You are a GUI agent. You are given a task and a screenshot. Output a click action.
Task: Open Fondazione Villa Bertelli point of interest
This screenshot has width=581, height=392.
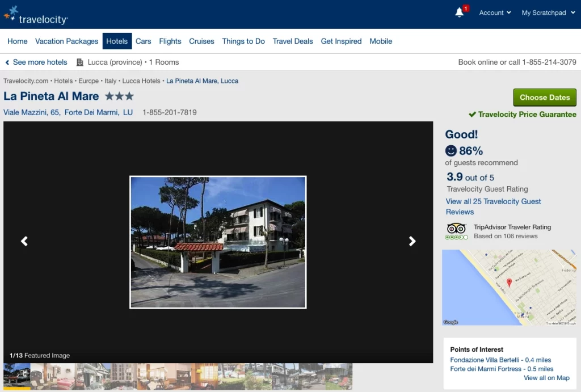[x=500, y=360]
